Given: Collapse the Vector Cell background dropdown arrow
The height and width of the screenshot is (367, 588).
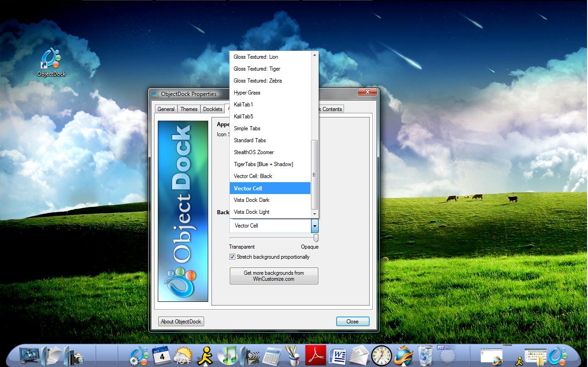Looking at the screenshot, I should pyautogui.click(x=314, y=226).
